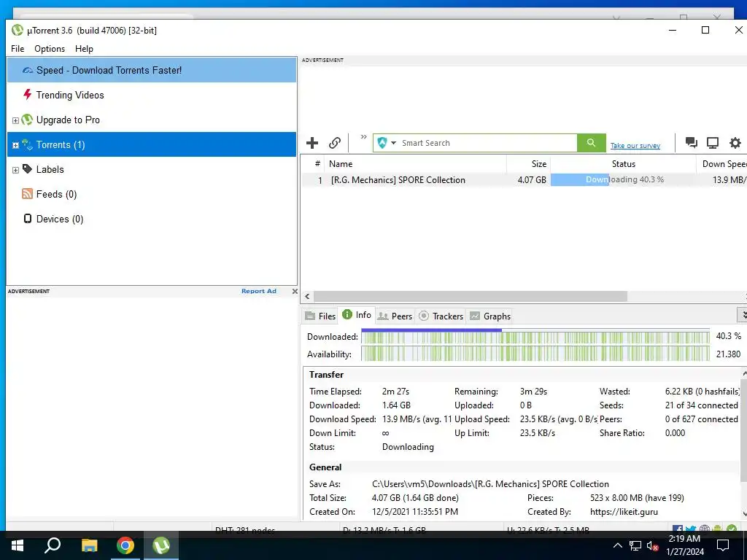
Task: Close the sidebar advertisement with the X
Action: [x=295, y=291]
